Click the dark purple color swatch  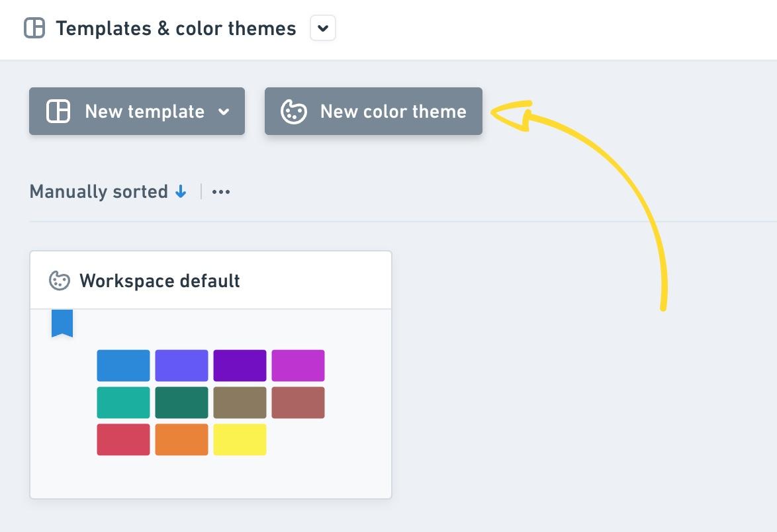point(240,366)
